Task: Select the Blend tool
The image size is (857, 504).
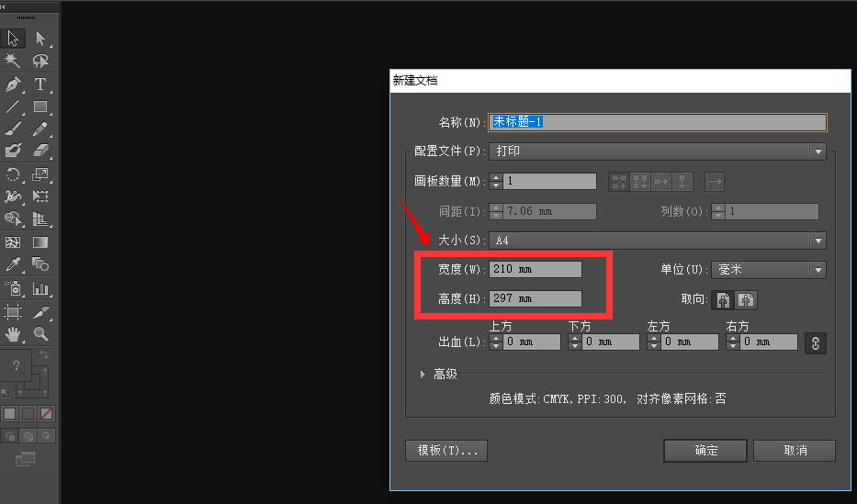Action: tap(40, 264)
